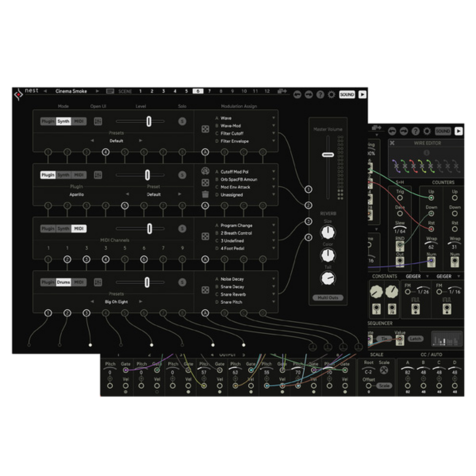Solo the first Synth slot
This screenshot has height=476, width=476.
pyautogui.click(x=182, y=121)
